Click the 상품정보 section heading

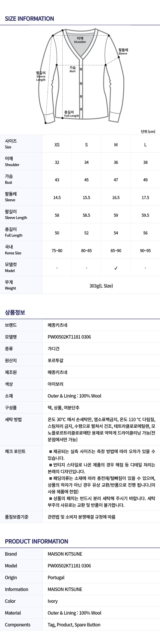[x=15, y=312]
